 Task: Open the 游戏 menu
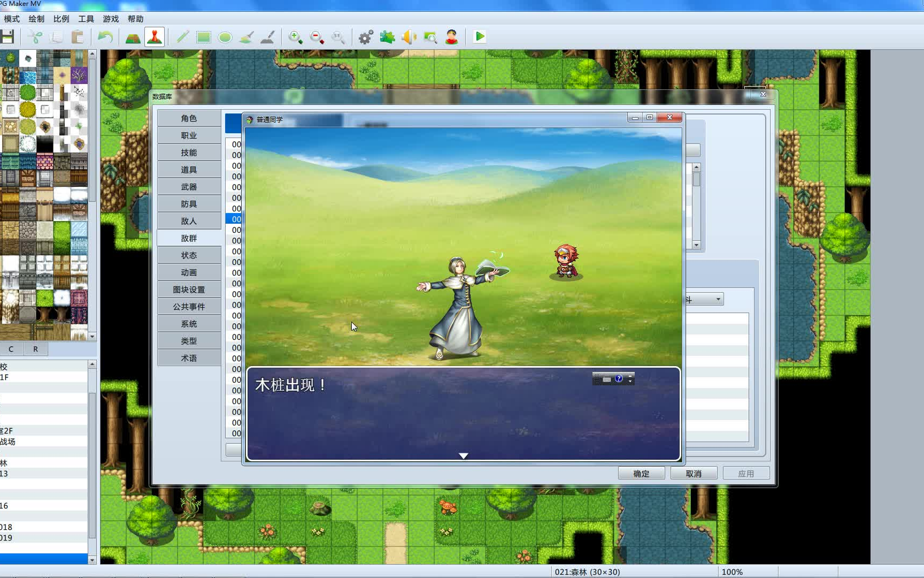110,18
